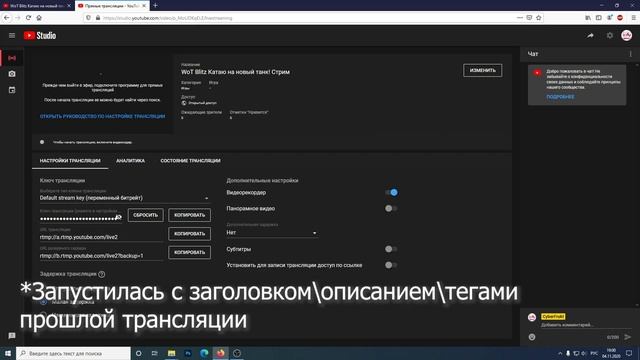The height and width of the screenshot is (360, 640).
Task: Click the YouTube Studio logo
Action: pos(40,36)
